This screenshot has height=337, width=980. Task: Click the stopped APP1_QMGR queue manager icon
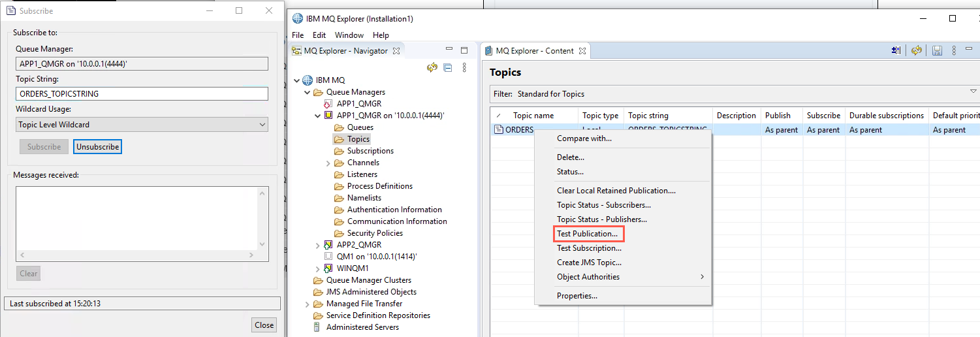point(328,104)
